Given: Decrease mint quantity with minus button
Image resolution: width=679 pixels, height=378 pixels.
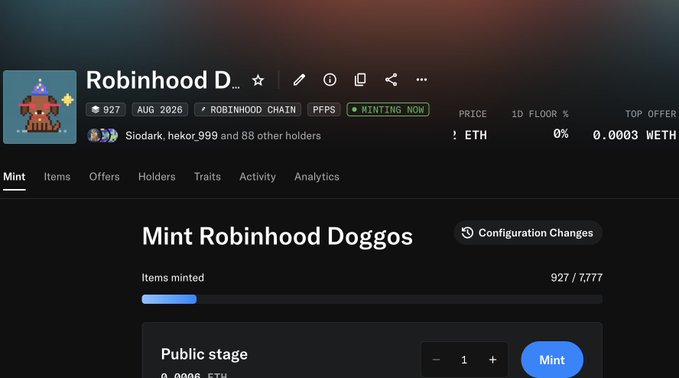Looking at the screenshot, I should pyautogui.click(x=436, y=360).
